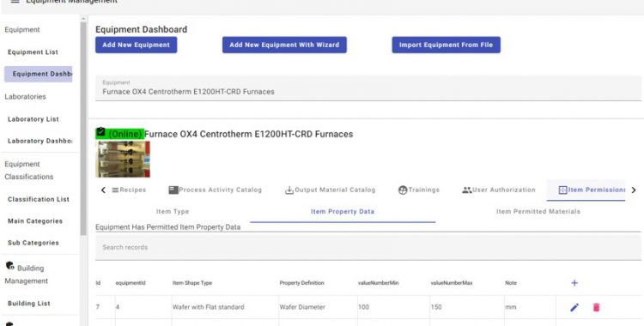The width and height of the screenshot is (644, 326).
Task: Click Import Equipment From File button
Action: [x=446, y=45]
